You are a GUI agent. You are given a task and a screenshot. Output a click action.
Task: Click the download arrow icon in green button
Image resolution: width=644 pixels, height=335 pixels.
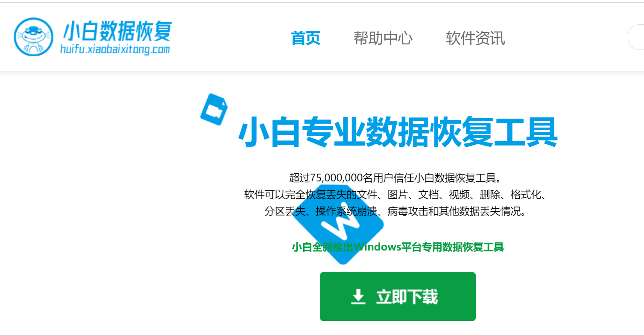[x=358, y=297]
